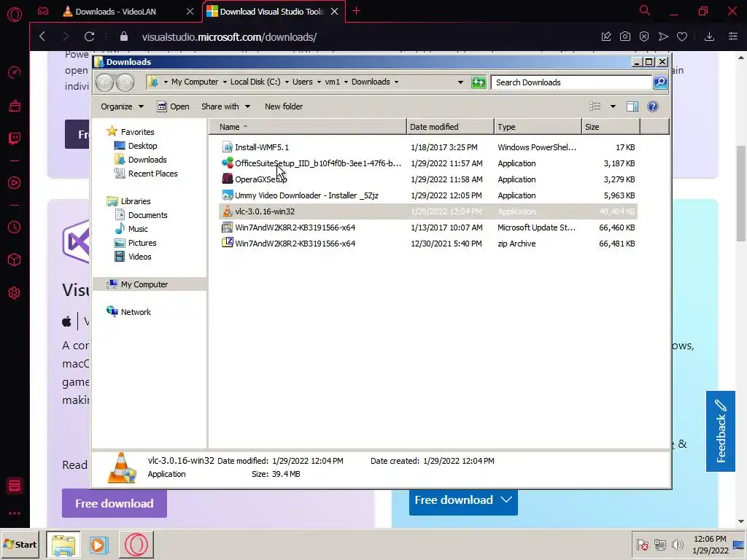Open Easy Setup sliders icon
The width and height of the screenshot is (747, 560).
click(x=733, y=36)
